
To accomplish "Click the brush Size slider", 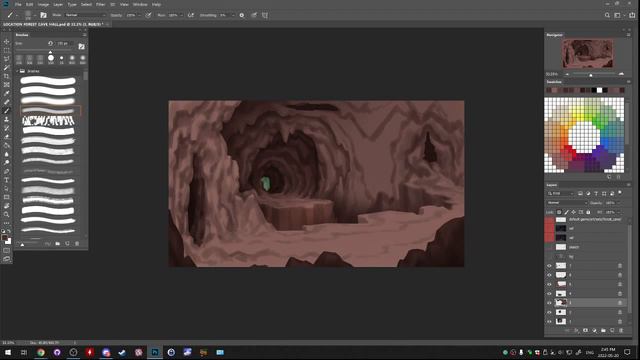I will coord(51,51).
